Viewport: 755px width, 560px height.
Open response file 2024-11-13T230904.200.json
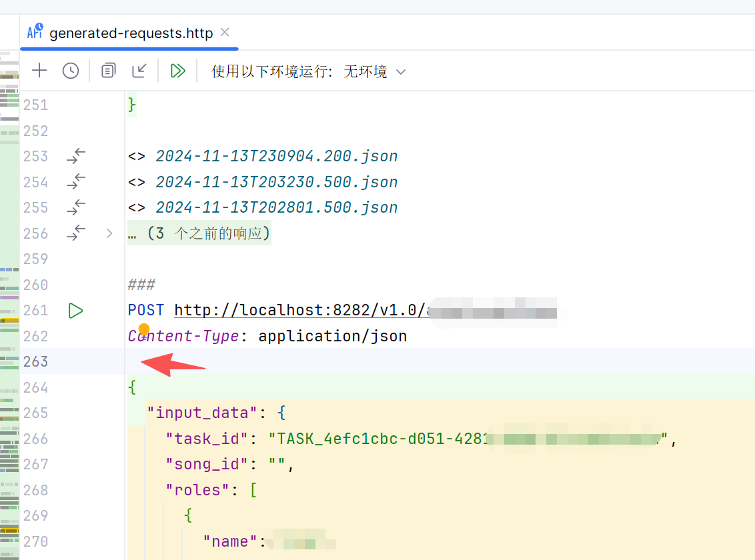pyautogui.click(x=276, y=157)
